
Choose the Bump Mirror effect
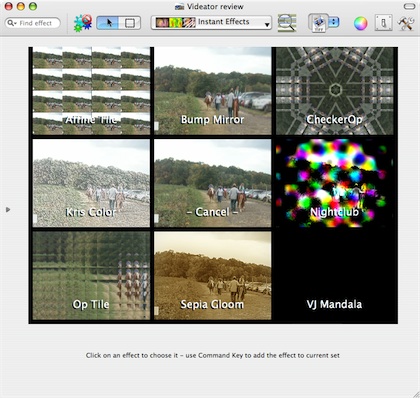click(213, 91)
